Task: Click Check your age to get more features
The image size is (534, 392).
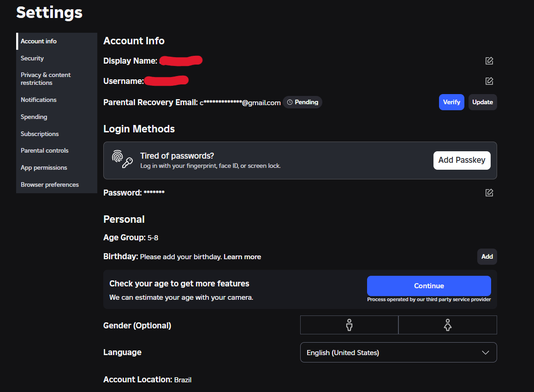Action: [x=179, y=283]
